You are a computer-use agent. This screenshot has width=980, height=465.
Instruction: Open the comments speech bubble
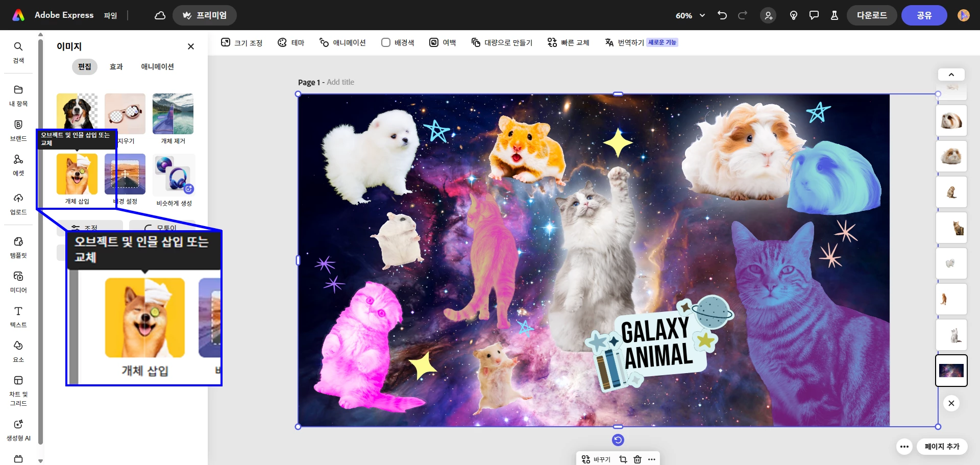[x=814, y=15]
